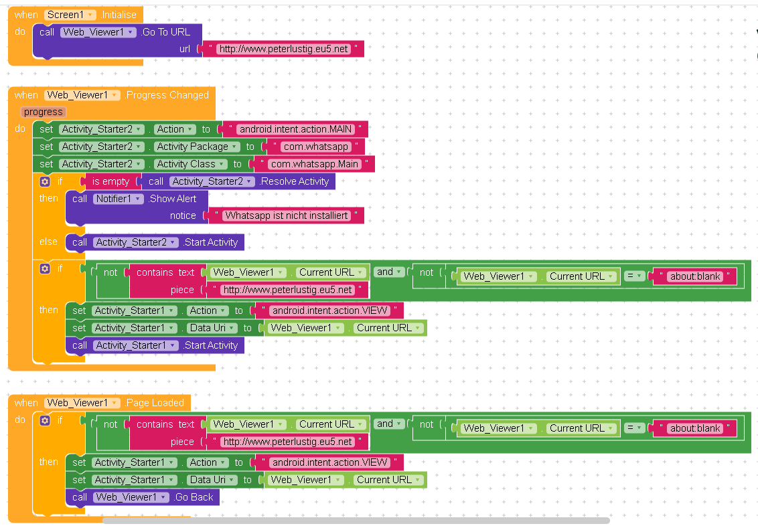Screen dimensions: 758x532
Task: Open the mutator gear on the Resolve Activity if block
Action: [x=44, y=181]
